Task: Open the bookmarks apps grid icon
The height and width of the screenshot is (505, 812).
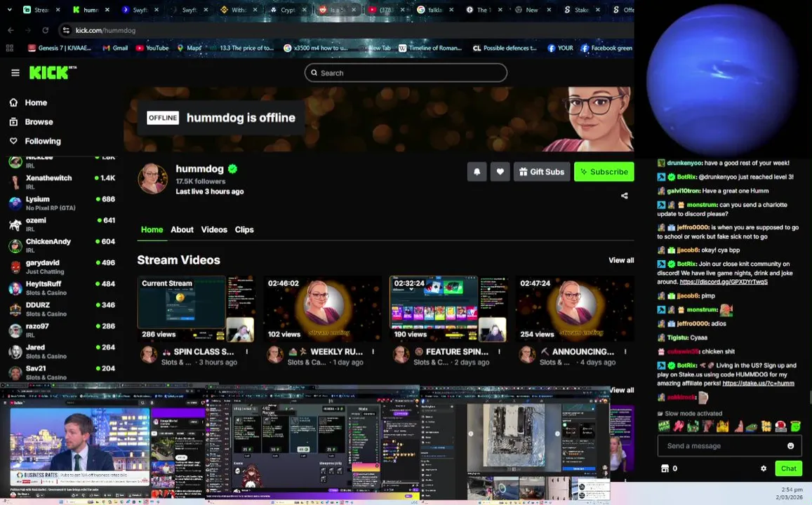Action: coord(9,48)
